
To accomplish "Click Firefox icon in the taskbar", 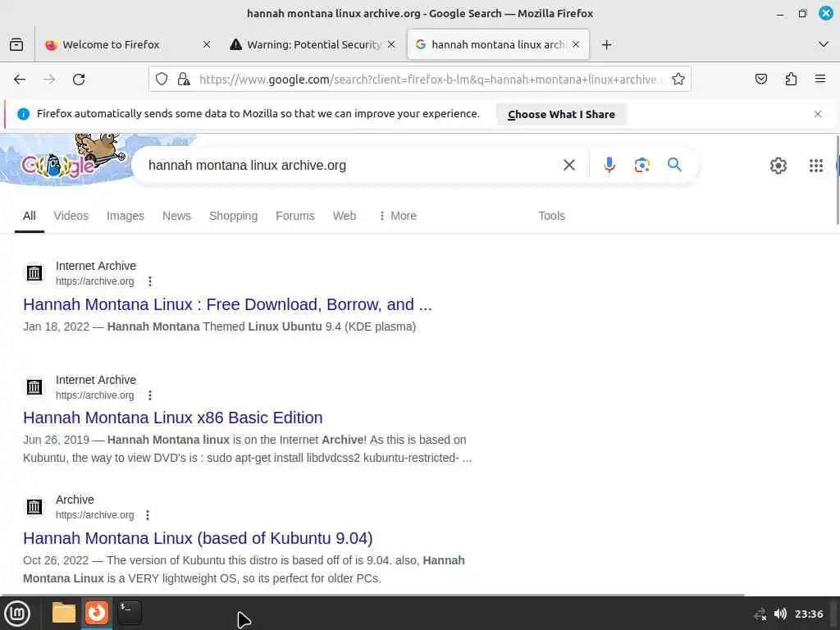I will pyautogui.click(x=97, y=613).
